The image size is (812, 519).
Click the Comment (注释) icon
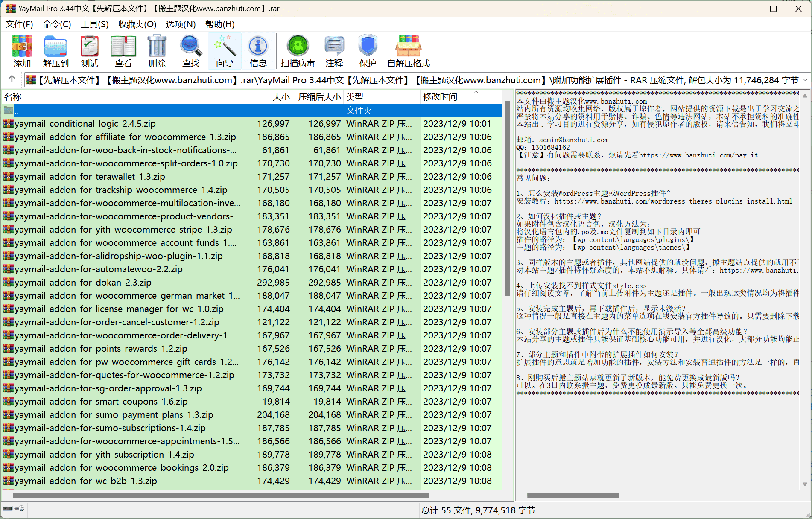(x=334, y=51)
